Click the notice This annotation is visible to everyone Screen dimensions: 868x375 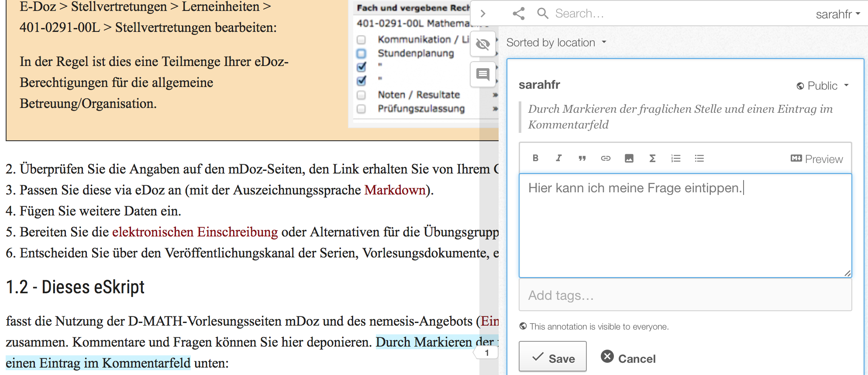[599, 326]
